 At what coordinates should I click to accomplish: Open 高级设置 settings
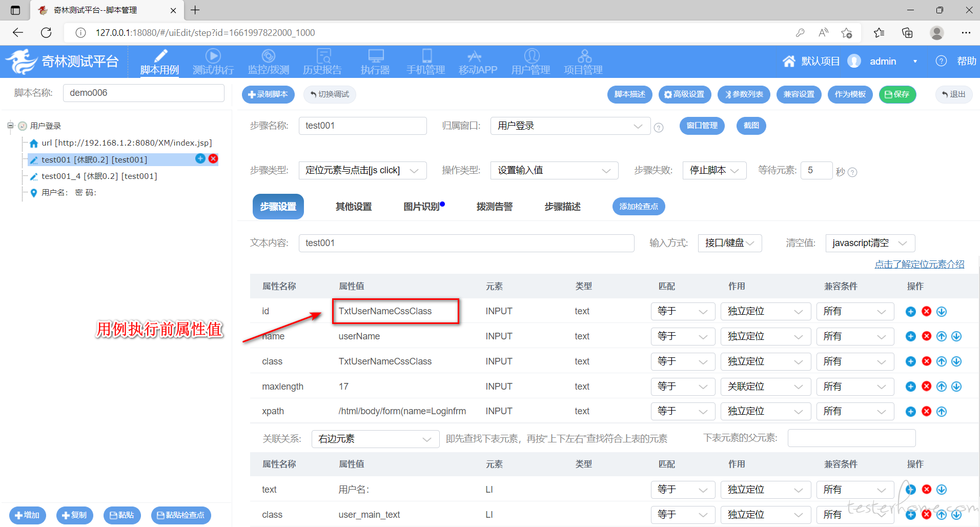(x=684, y=94)
